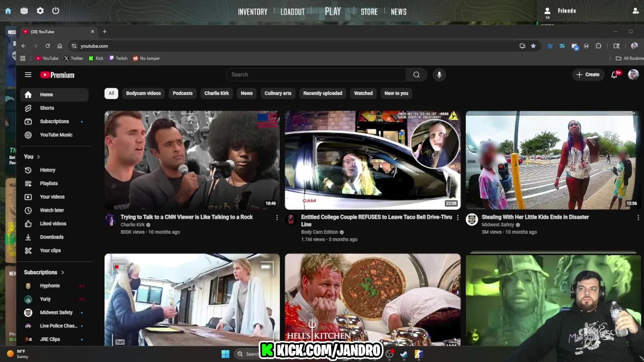The height and width of the screenshot is (362, 644).
Task: Open Stealing With Her Little Kids thumbnail
Action: [x=552, y=160]
